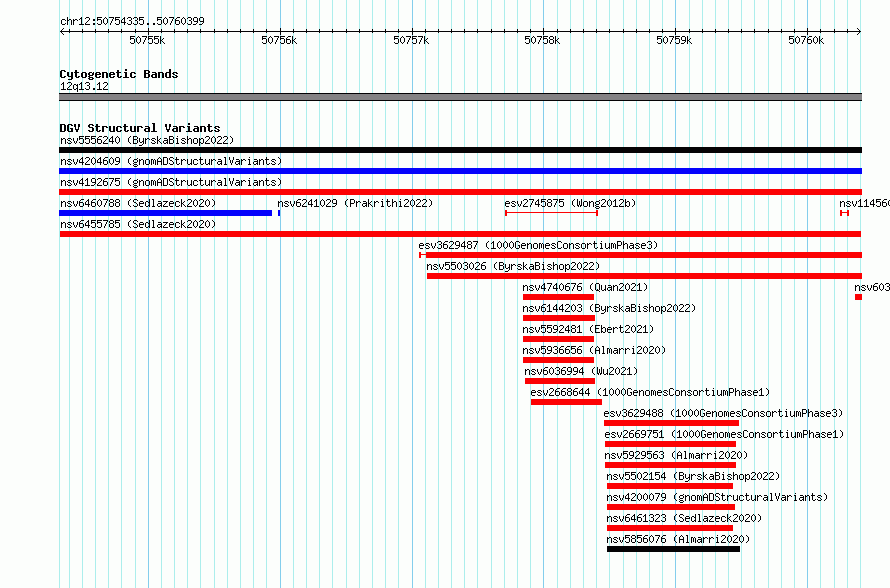This screenshot has width=890, height=588.
Task: Open the nsv6144203 (ByrskaBishop2022) label
Action: point(609,308)
